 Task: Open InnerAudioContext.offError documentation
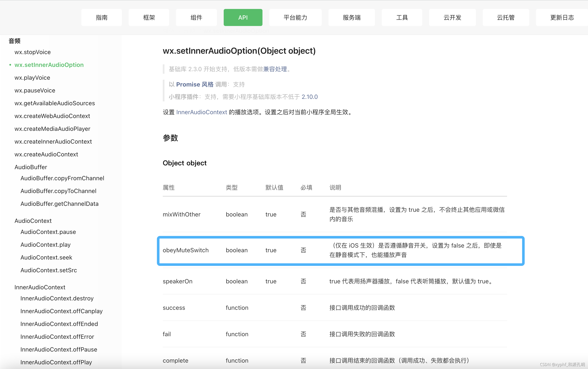coord(57,337)
